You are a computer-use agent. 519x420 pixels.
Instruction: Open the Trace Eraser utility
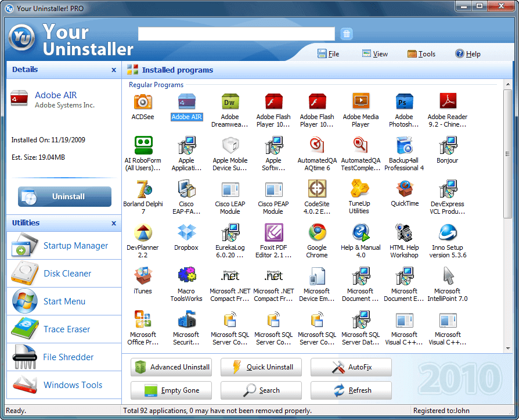(64, 329)
